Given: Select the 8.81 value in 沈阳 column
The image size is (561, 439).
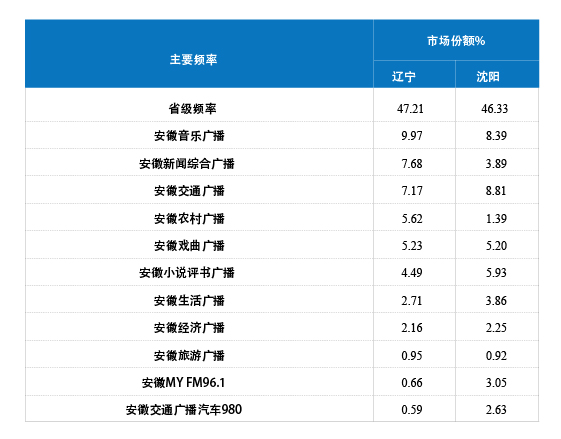Looking at the screenshot, I should pyautogui.click(x=496, y=191).
